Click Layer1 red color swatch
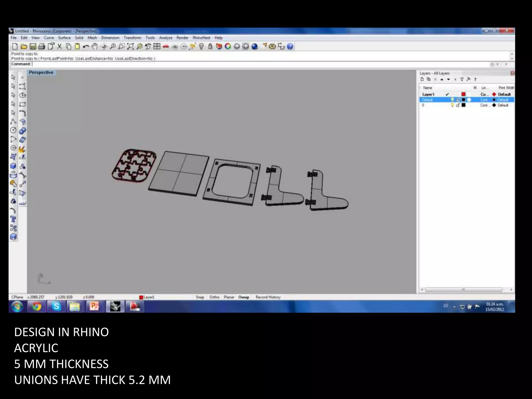The width and height of the screenshot is (532, 399). pos(463,94)
